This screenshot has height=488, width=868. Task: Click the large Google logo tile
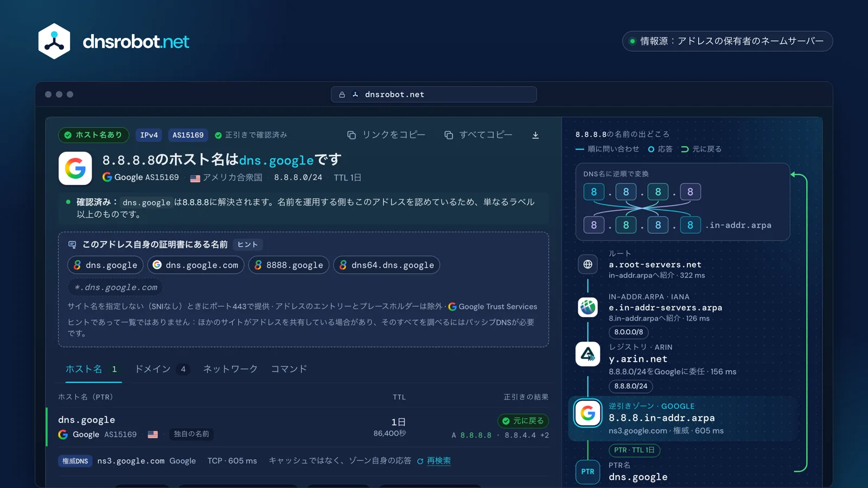pyautogui.click(x=75, y=168)
